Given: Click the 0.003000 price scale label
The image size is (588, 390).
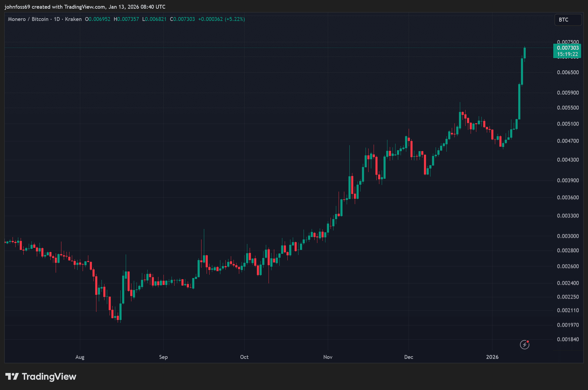Looking at the screenshot, I should pyautogui.click(x=568, y=236).
